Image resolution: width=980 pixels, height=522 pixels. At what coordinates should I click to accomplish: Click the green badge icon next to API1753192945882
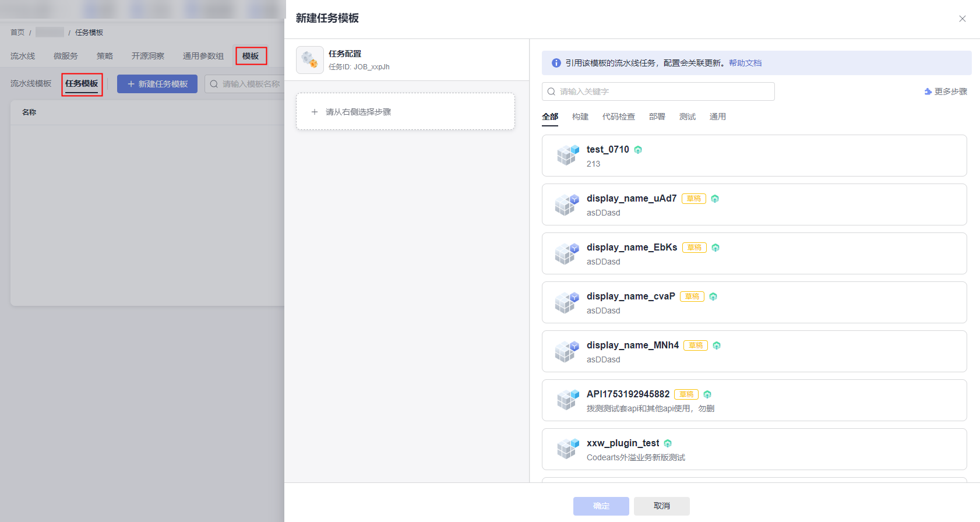coord(707,394)
